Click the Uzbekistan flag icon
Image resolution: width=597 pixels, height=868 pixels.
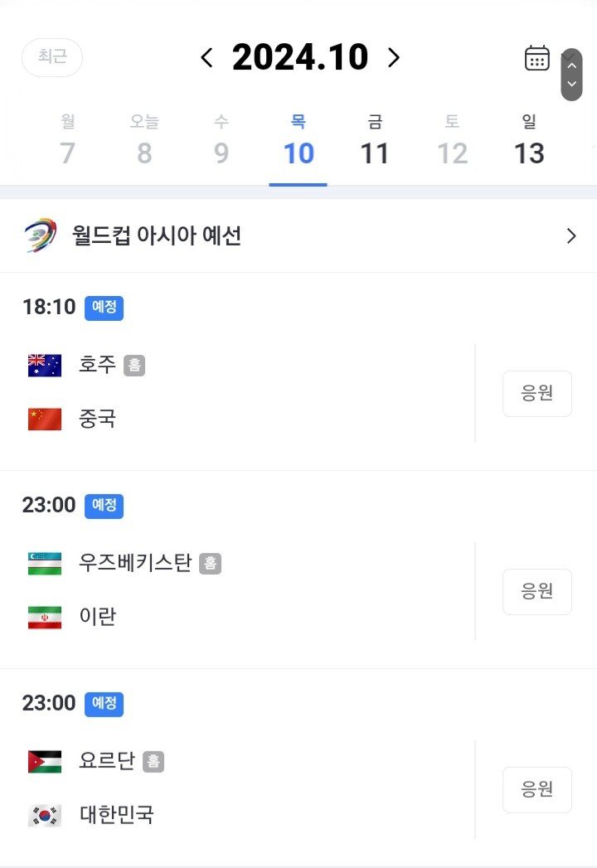(45, 564)
